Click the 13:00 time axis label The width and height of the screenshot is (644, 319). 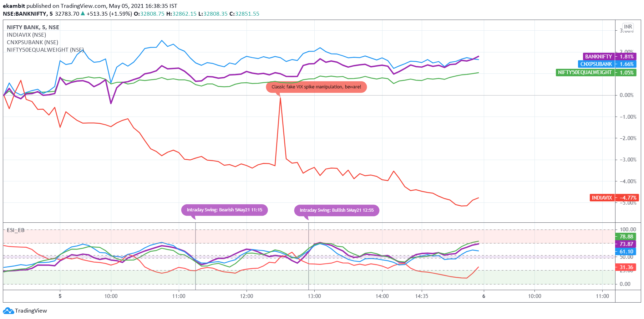pos(314,296)
